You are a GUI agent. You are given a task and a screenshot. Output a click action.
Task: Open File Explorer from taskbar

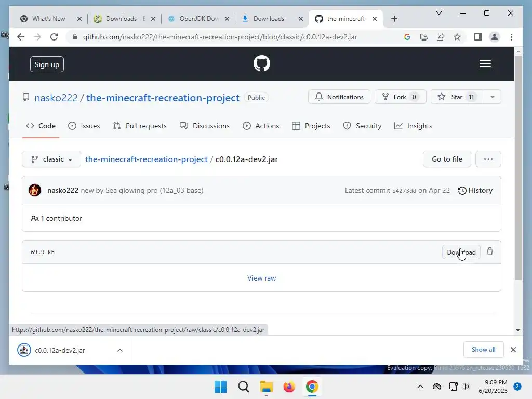pos(267,387)
